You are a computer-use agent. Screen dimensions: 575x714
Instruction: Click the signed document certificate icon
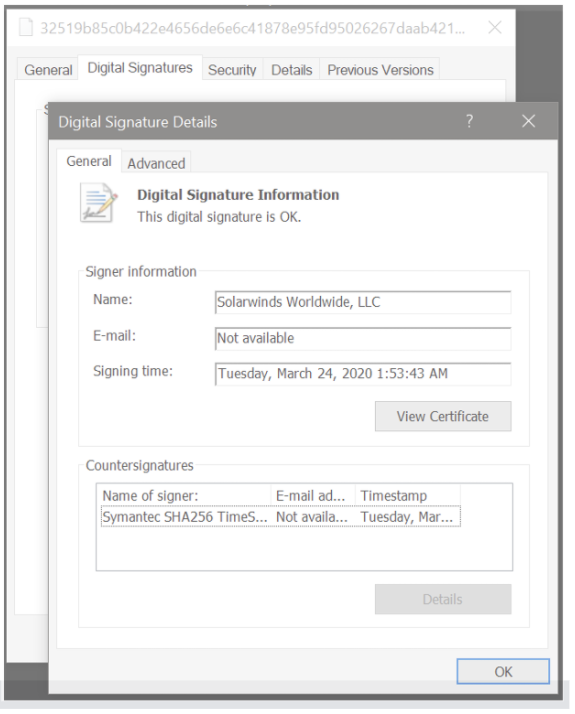pyautogui.click(x=98, y=203)
